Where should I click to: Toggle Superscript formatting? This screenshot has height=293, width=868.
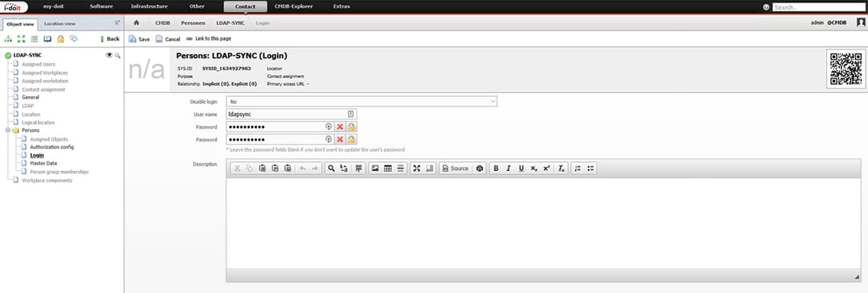click(x=546, y=169)
